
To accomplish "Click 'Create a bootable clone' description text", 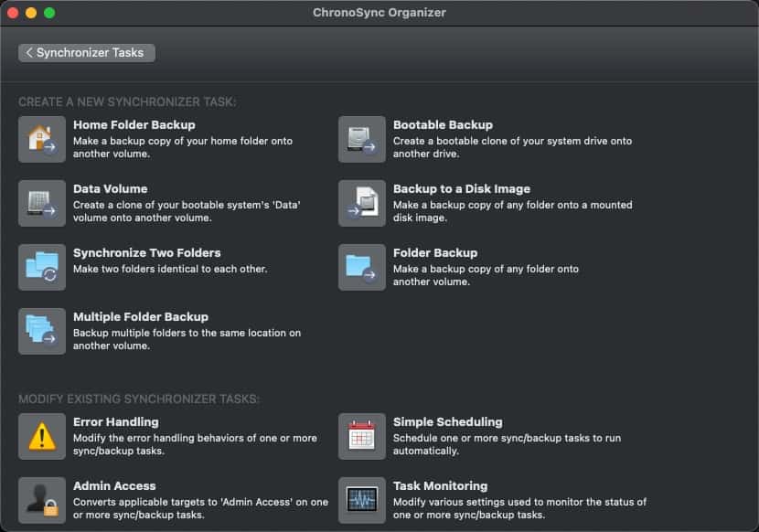I will (x=513, y=147).
